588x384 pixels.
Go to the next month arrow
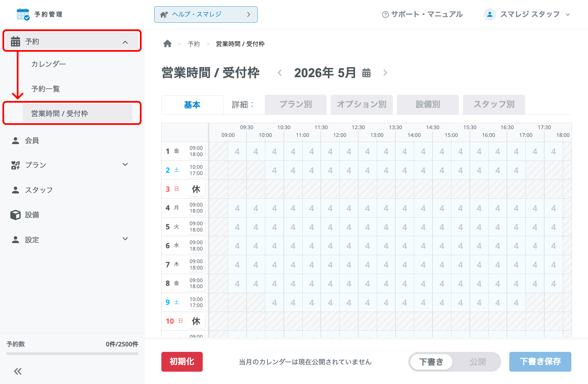[x=385, y=73]
